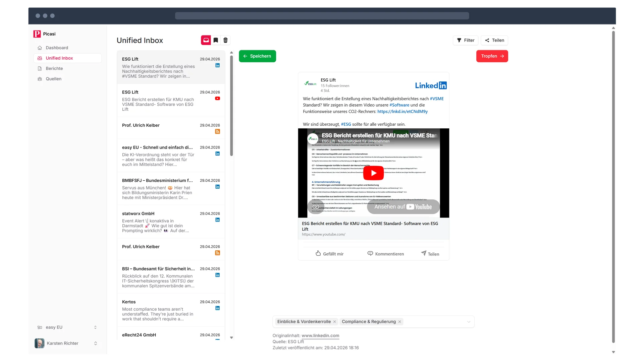Image resolution: width=644 pixels, height=362 pixels.
Task: Click the green Speichern button
Action: 257,56
